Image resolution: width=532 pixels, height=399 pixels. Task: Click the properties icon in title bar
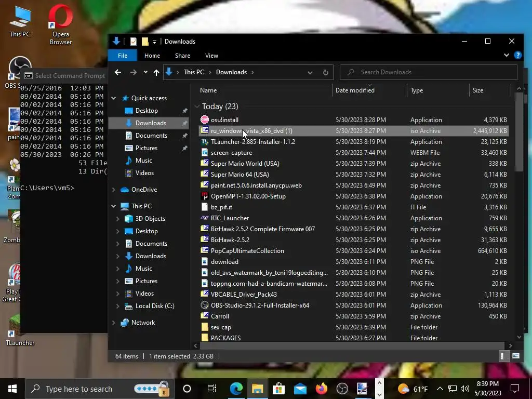coord(134,42)
